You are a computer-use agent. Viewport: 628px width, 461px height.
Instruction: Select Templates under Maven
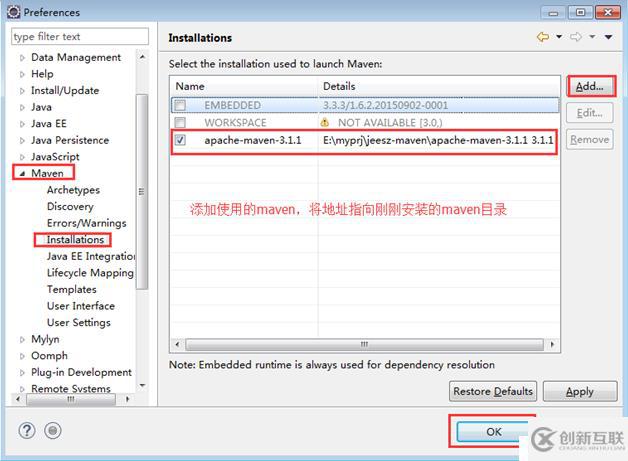point(72,289)
